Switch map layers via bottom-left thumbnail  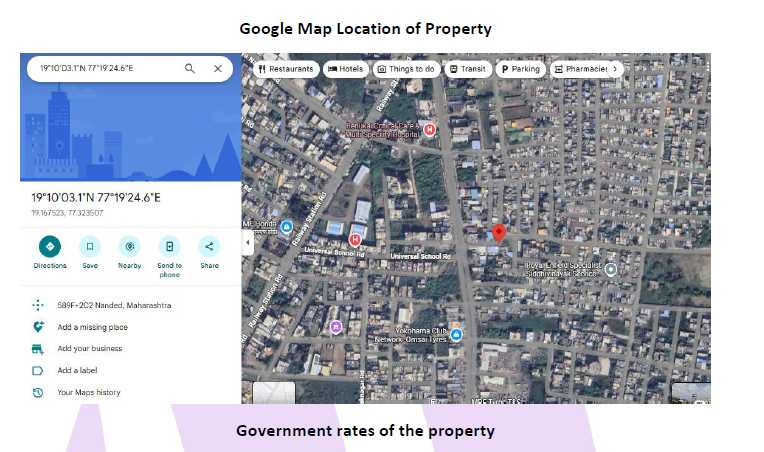(274, 393)
